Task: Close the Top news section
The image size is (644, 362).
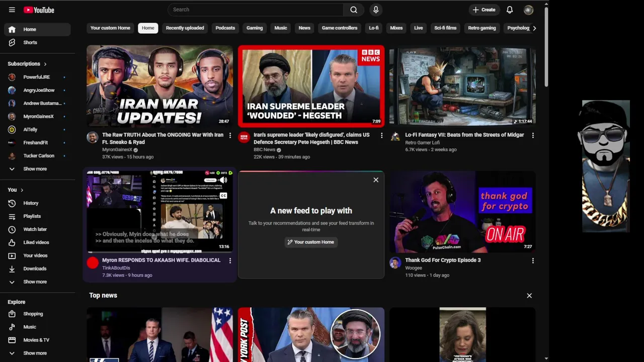Action: (x=529, y=296)
